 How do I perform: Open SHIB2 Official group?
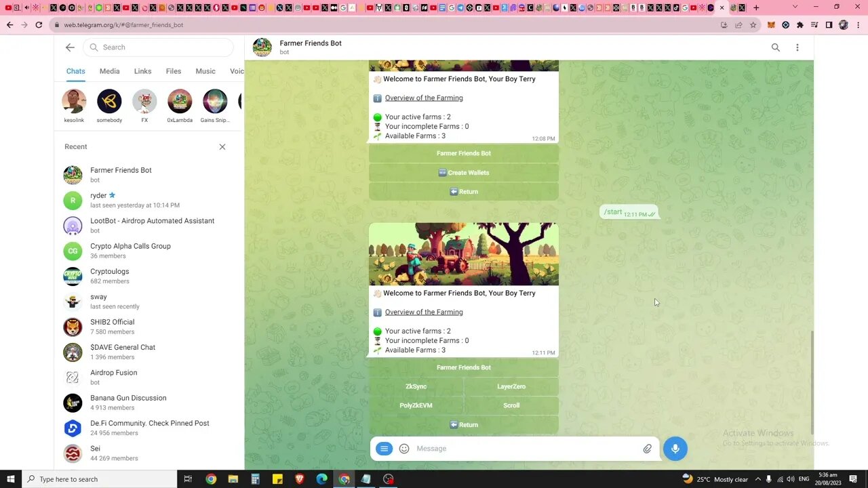149,327
